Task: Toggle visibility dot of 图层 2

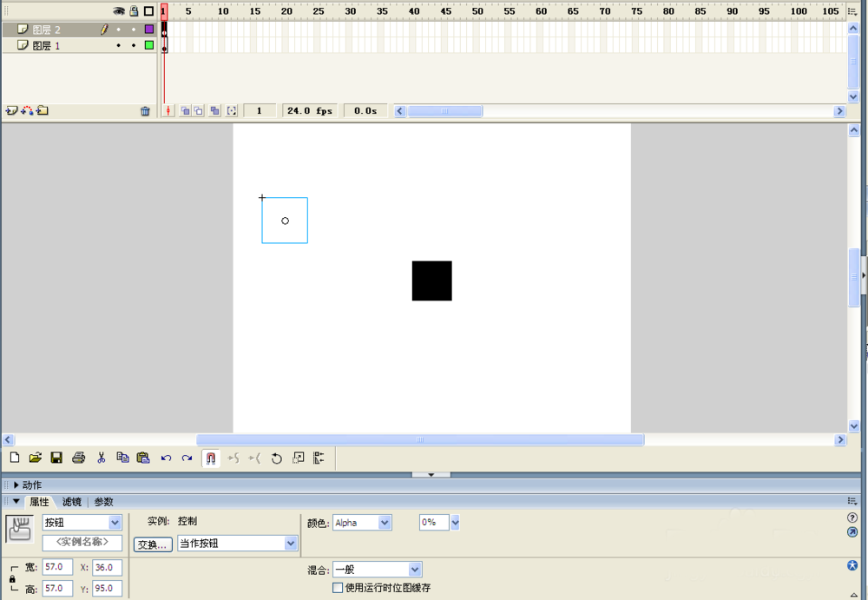Action: click(118, 30)
